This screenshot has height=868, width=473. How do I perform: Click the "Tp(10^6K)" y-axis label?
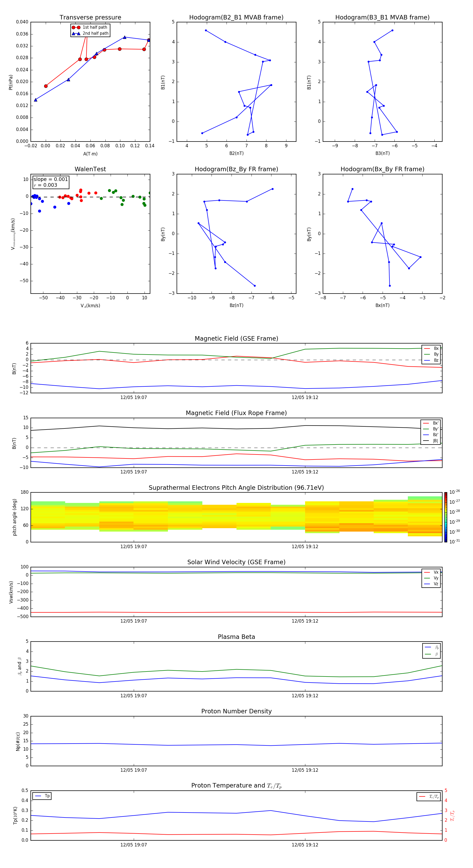(x=15, y=815)
